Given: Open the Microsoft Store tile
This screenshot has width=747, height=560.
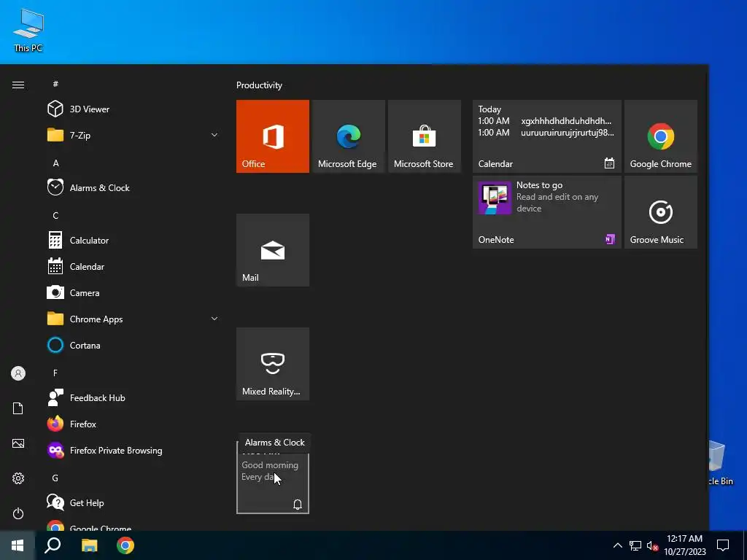Looking at the screenshot, I should (x=425, y=136).
